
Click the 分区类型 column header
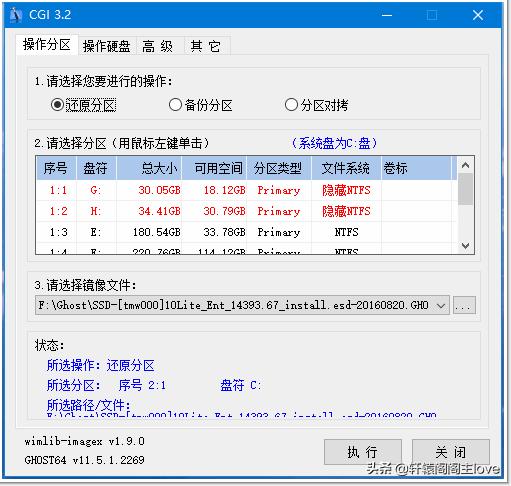[279, 168]
